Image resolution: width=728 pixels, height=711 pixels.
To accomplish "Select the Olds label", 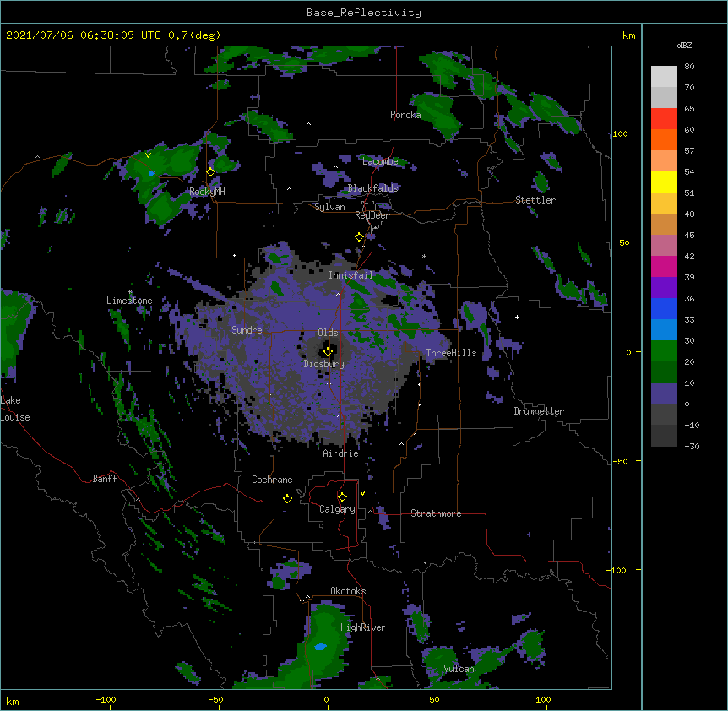I will click(328, 333).
